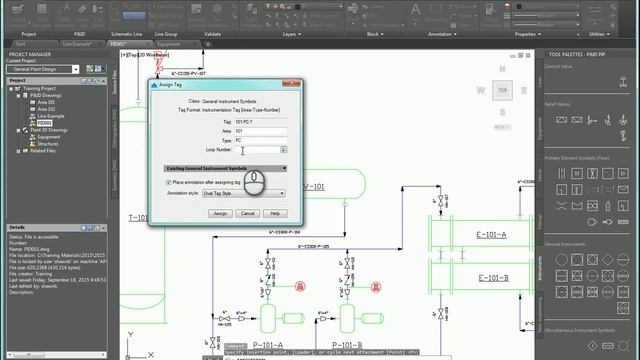Click the TOP face of the ViewCube
Viewport: 640px width, 360px height.
502,90
